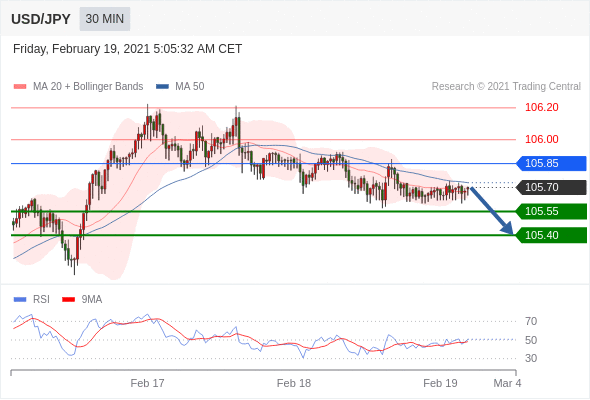Viewport: 590px width, 400px height.
Task: Click the blue RSI legend swatch
Action: point(20,300)
